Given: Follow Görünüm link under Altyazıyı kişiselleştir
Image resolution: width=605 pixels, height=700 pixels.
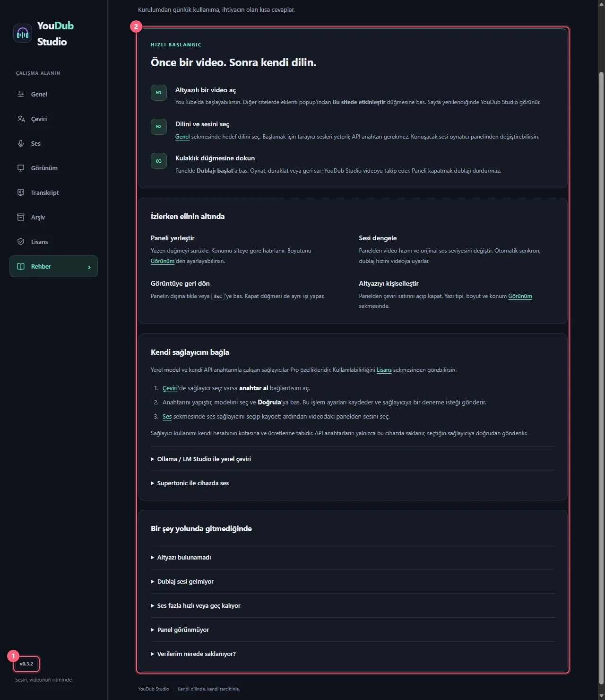Looking at the screenshot, I should 520,296.
